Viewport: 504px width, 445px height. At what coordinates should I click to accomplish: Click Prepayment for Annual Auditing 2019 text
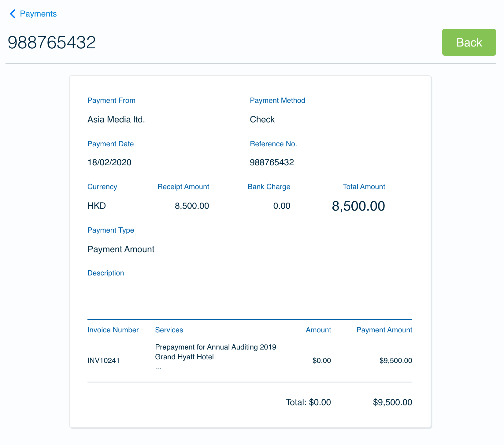[x=216, y=347]
